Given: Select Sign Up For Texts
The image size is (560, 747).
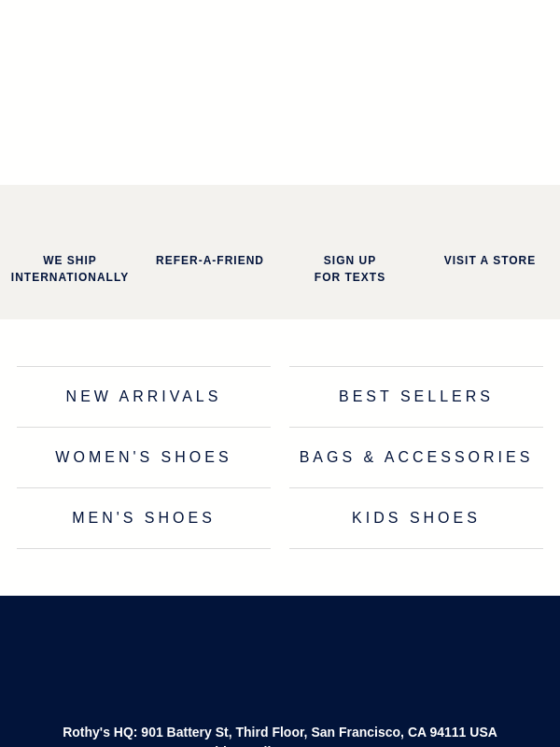Looking at the screenshot, I should pyautogui.click(x=350, y=269).
